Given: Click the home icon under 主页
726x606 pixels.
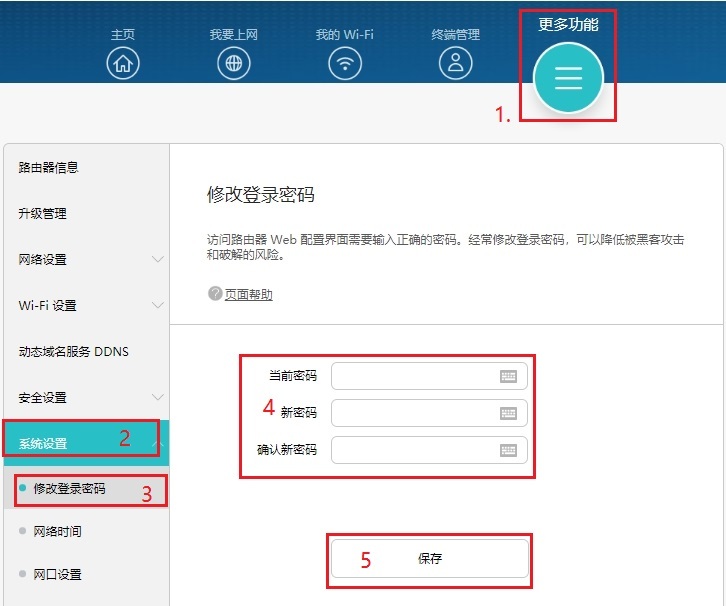Looking at the screenshot, I should pos(123,64).
